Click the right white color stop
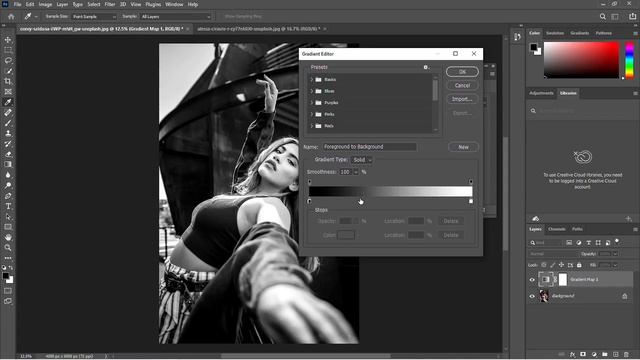The height and width of the screenshot is (360, 640). [471, 201]
